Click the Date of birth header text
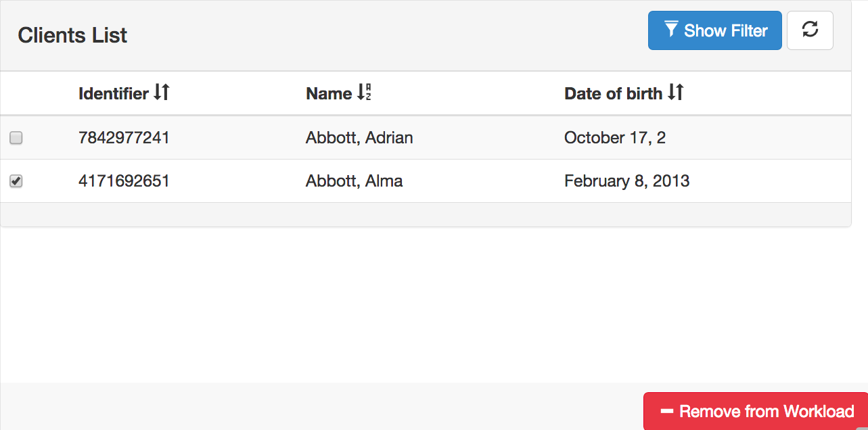Viewport: 868px width, 430px height. [613, 93]
